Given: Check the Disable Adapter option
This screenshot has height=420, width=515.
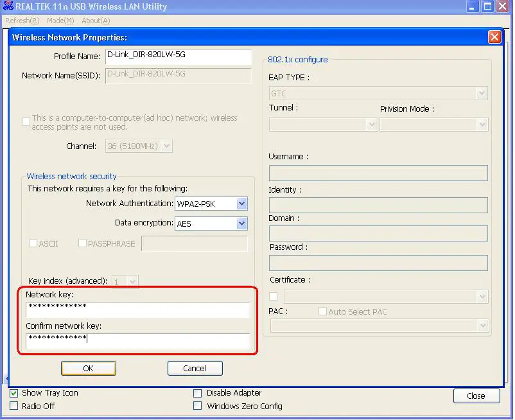Looking at the screenshot, I should tap(198, 393).
